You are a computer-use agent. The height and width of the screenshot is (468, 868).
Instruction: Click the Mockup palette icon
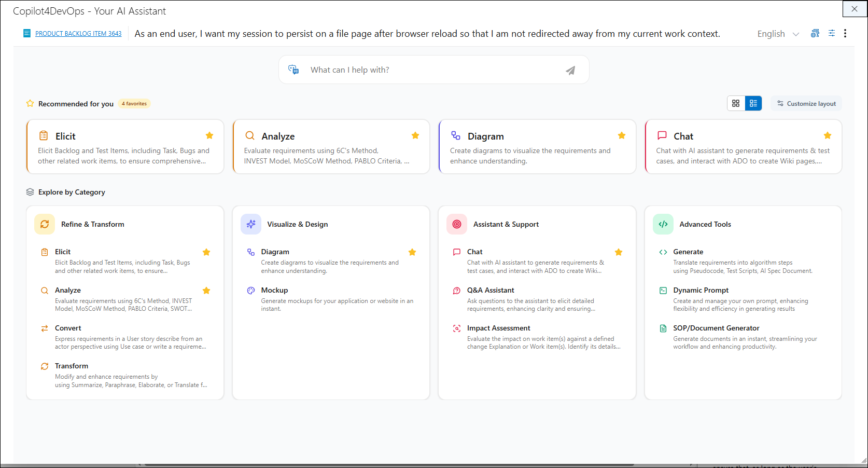(251, 291)
